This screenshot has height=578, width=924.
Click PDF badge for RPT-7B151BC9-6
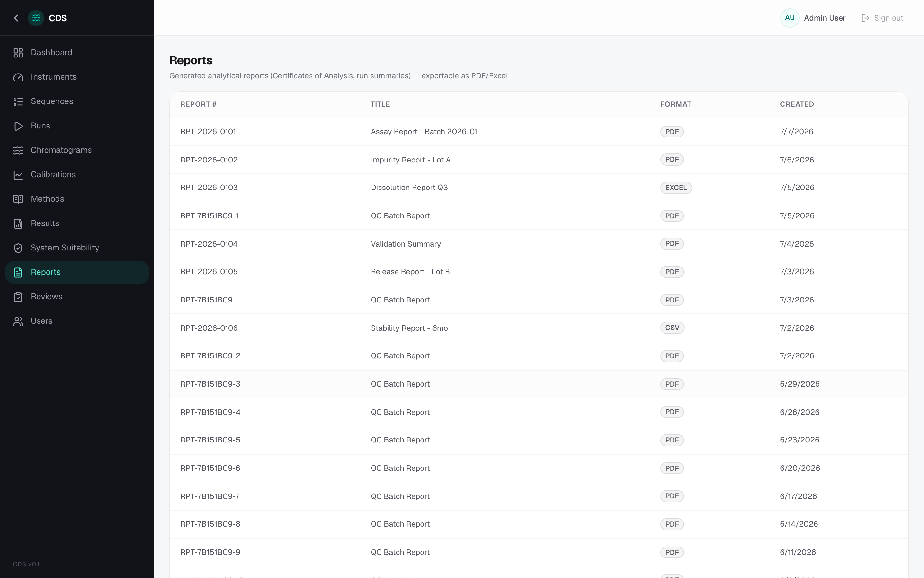[x=672, y=468]
